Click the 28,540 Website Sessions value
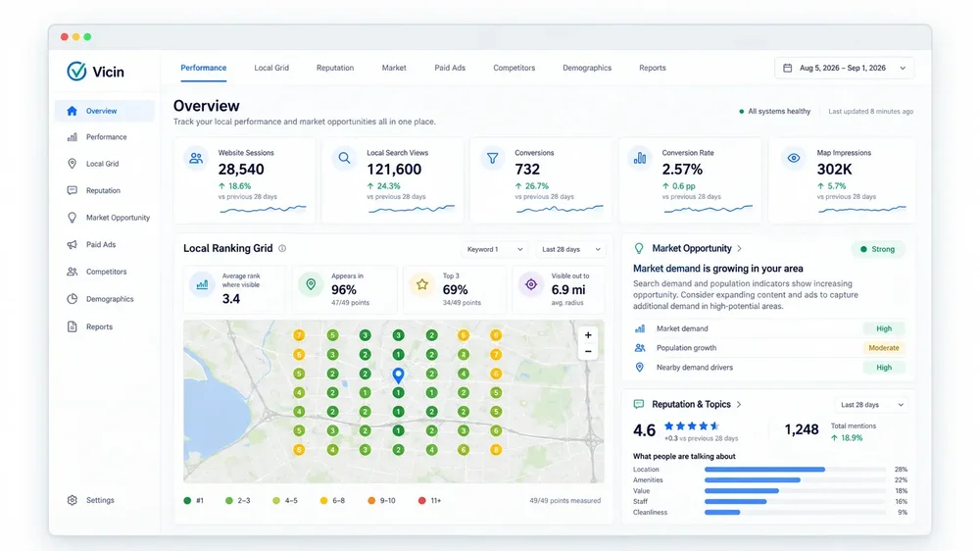The image size is (980, 551). (241, 170)
